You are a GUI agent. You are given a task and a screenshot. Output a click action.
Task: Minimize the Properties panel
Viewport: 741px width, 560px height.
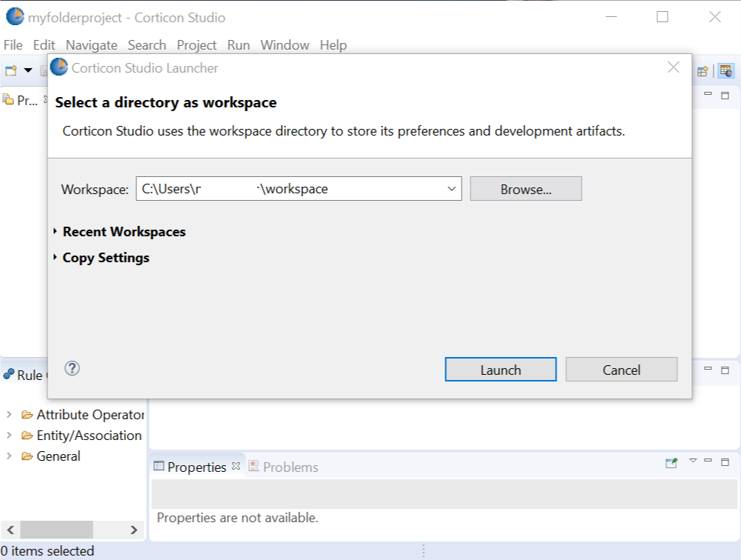[x=708, y=460]
